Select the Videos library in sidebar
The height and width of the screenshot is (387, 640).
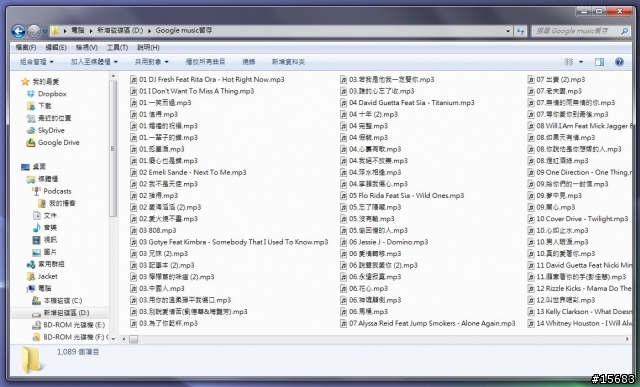[45, 240]
